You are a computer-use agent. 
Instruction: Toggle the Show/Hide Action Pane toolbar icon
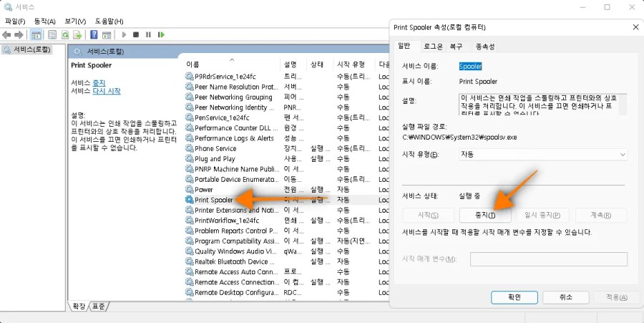(107, 35)
